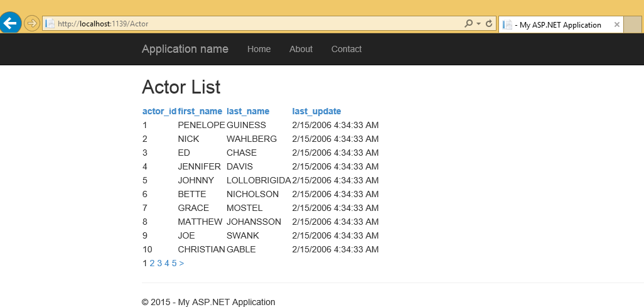Go to page 3 of actor list
644x307 pixels.
click(x=159, y=263)
